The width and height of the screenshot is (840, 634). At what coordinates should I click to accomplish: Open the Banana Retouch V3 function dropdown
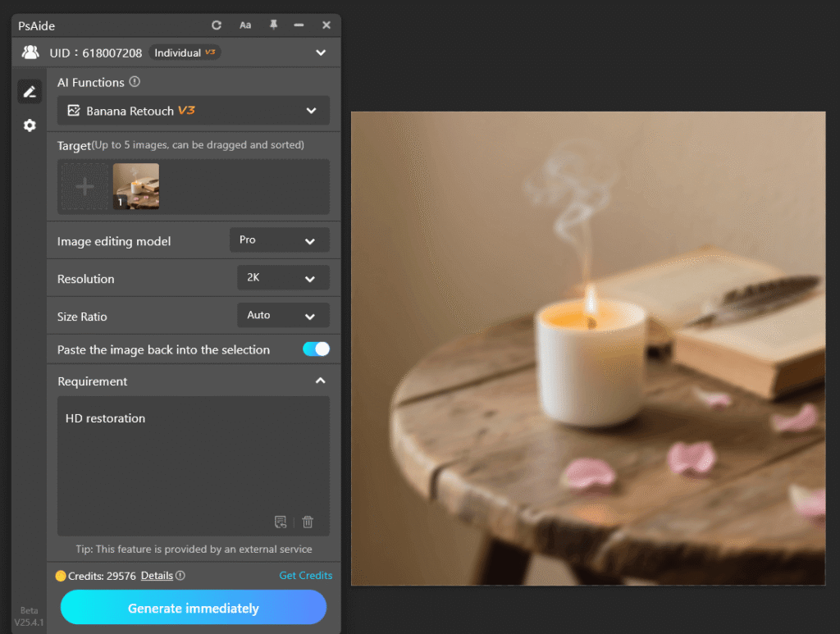[x=312, y=110]
